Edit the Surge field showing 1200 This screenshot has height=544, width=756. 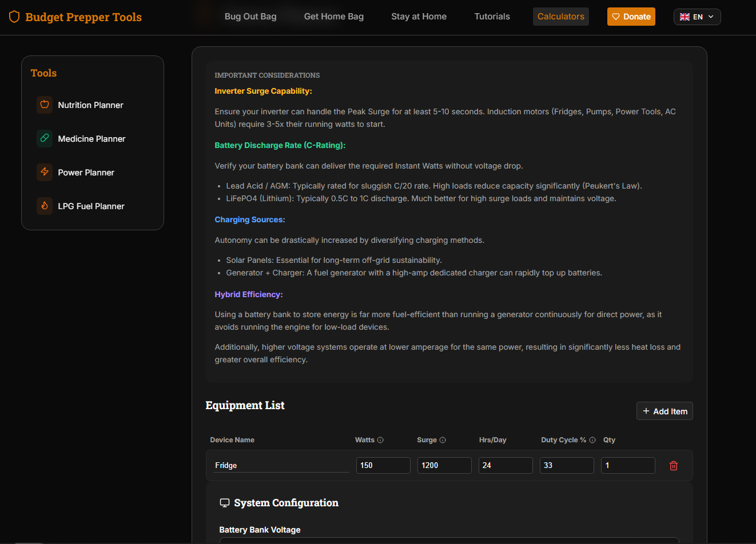(x=444, y=465)
